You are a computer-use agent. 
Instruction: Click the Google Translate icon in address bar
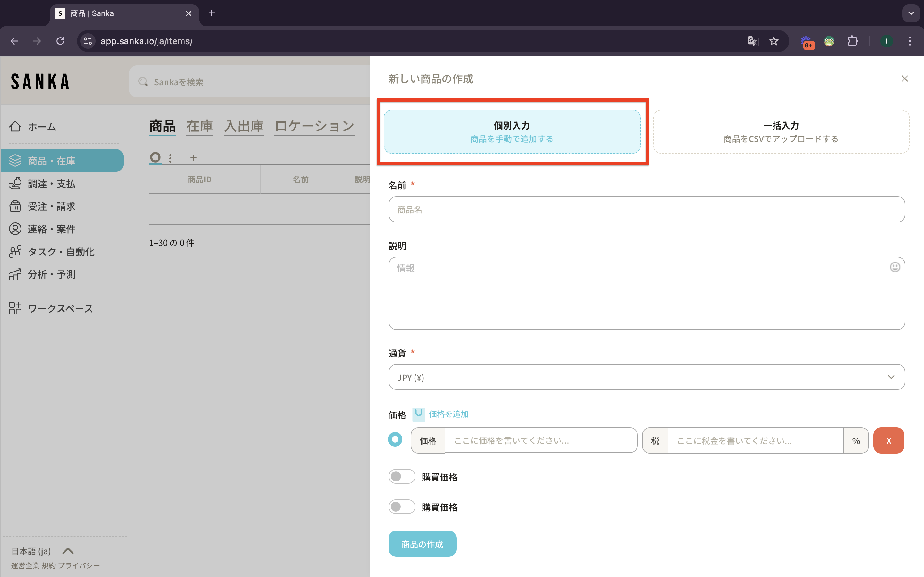point(753,41)
